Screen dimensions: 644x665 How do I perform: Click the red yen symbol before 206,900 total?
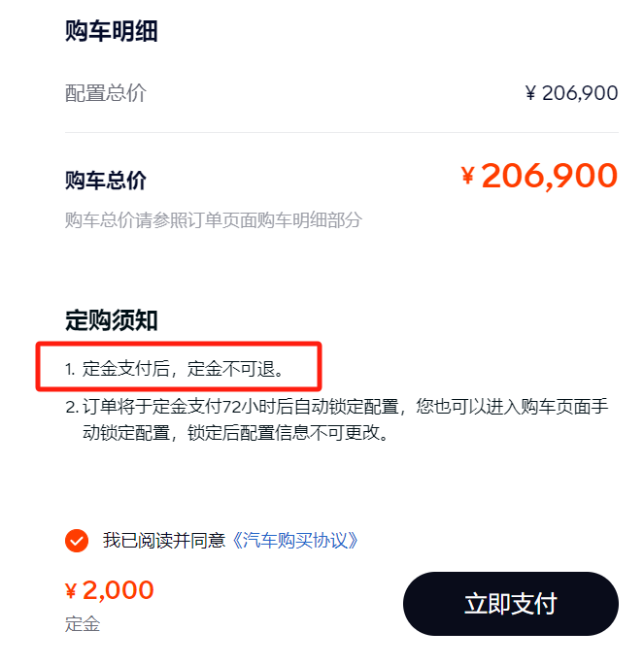467,175
